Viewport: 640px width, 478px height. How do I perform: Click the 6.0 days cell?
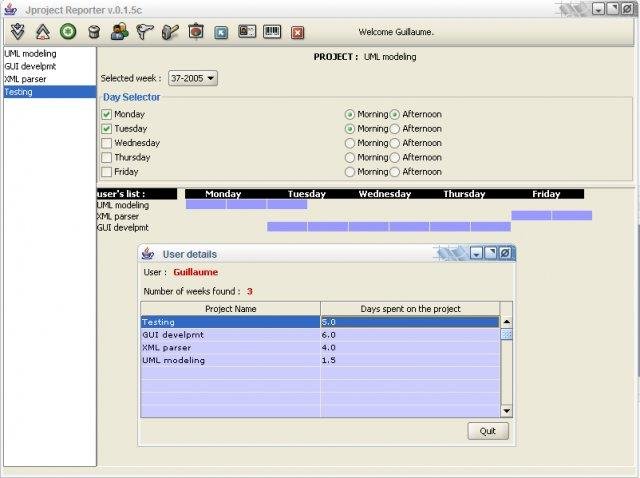(410, 335)
